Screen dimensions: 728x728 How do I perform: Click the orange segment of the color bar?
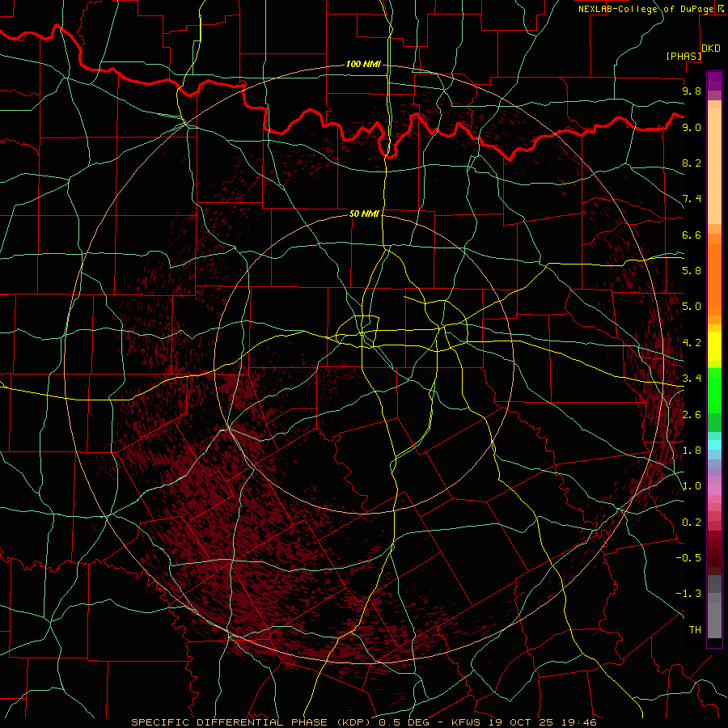point(714,280)
